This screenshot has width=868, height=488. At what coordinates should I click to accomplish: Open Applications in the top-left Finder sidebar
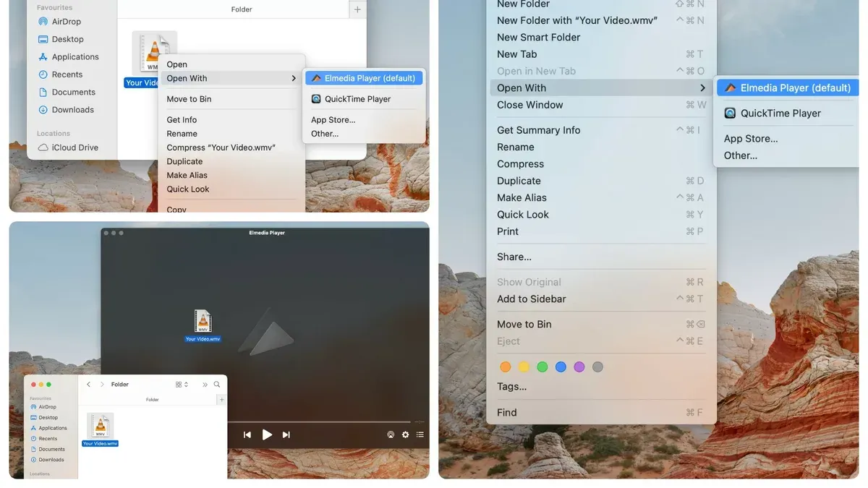[x=68, y=56]
